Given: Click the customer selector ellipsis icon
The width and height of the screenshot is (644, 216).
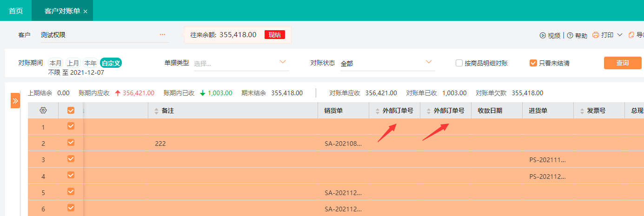Looking at the screenshot, I should [162, 34].
